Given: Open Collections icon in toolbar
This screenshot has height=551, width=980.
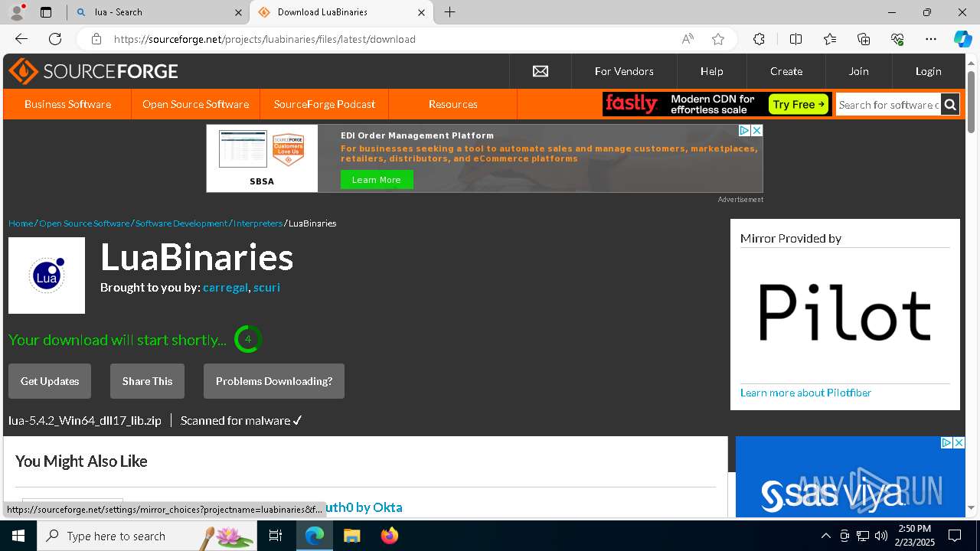Looking at the screenshot, I should [x=864, y=39].
